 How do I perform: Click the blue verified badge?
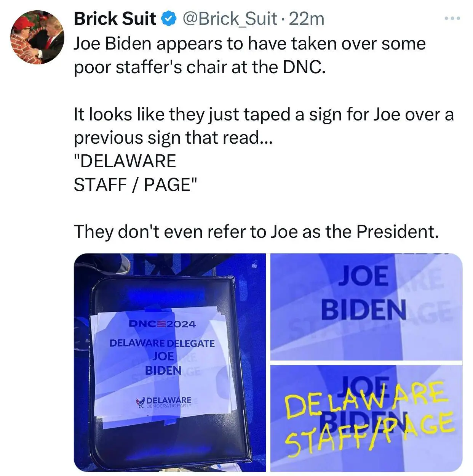tap(169, 19)
